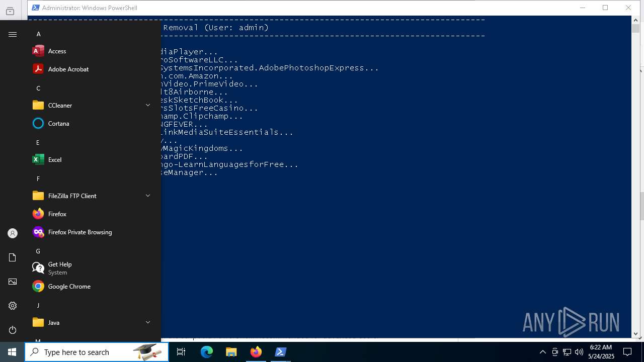
Task: Open the volume control in tray
Action: [579, 352]
